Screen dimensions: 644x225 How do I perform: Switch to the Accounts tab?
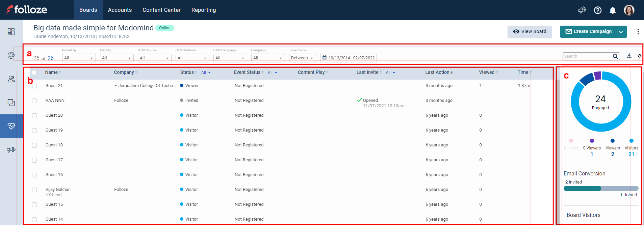click(120, 10)
